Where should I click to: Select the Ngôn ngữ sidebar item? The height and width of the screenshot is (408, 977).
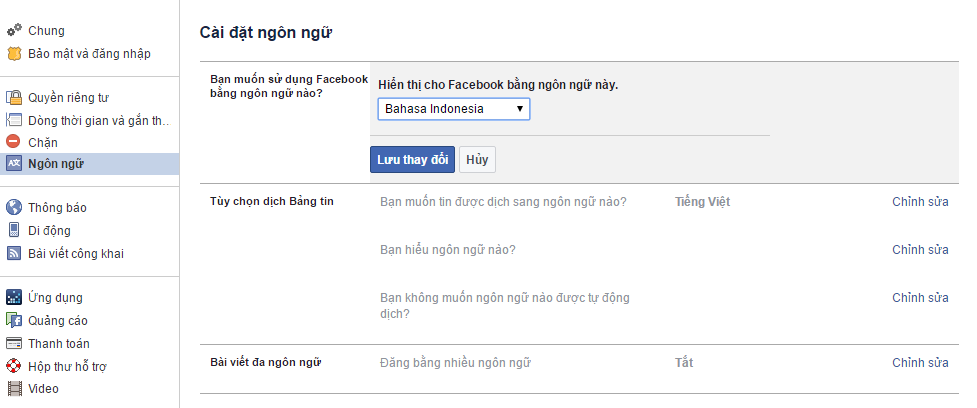(90, 164)
